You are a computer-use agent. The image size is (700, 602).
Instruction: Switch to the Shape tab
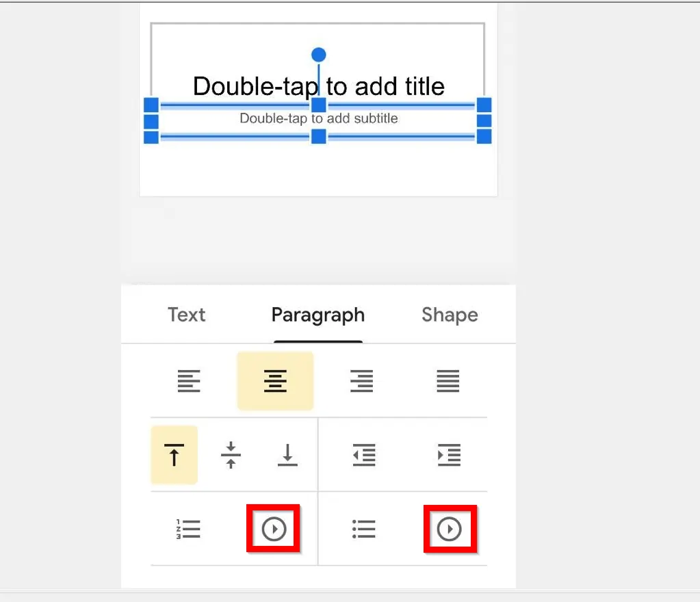coord(449,315)
